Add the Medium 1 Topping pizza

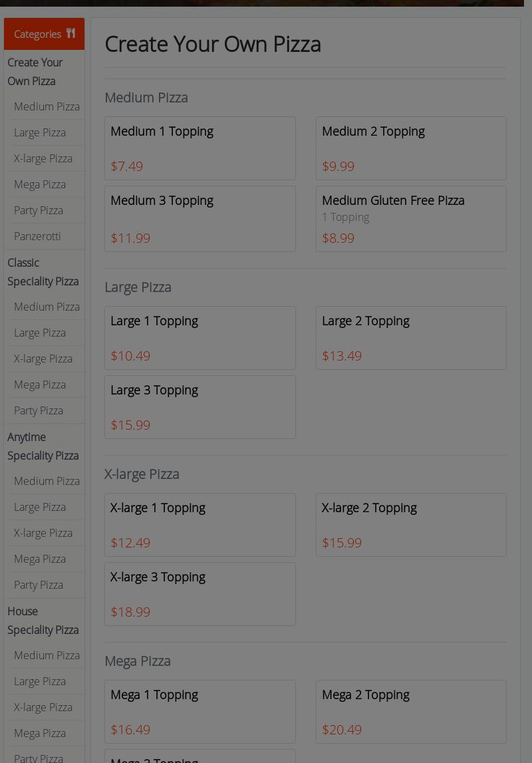(199, 148)
